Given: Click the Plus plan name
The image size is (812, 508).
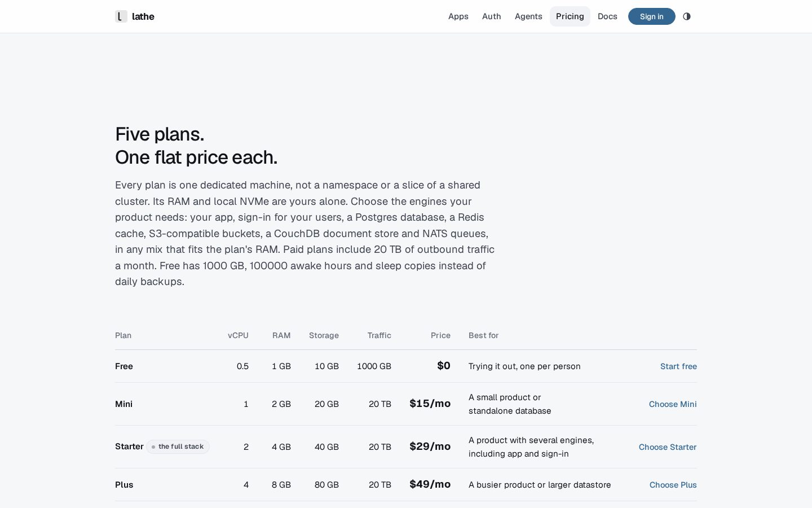Looking at the screenshot, I should click(124, 485).
